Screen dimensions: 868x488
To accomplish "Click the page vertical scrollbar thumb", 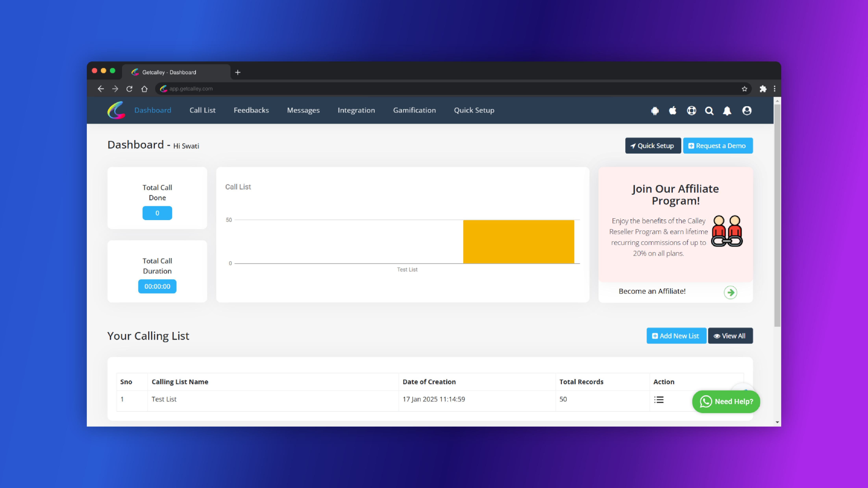I will (x=777, y=216).
